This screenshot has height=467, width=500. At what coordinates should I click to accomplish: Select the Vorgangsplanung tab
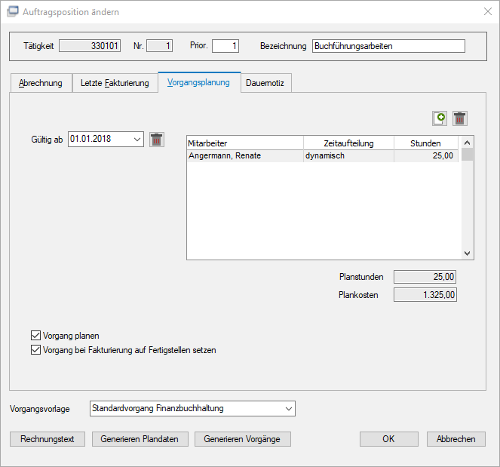point(199,82)
